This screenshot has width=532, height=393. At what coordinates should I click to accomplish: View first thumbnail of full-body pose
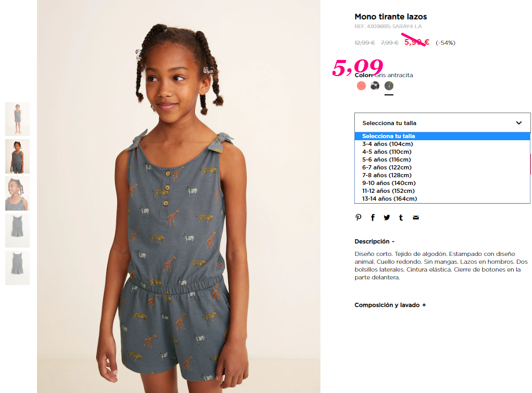[x=17, y=119]
